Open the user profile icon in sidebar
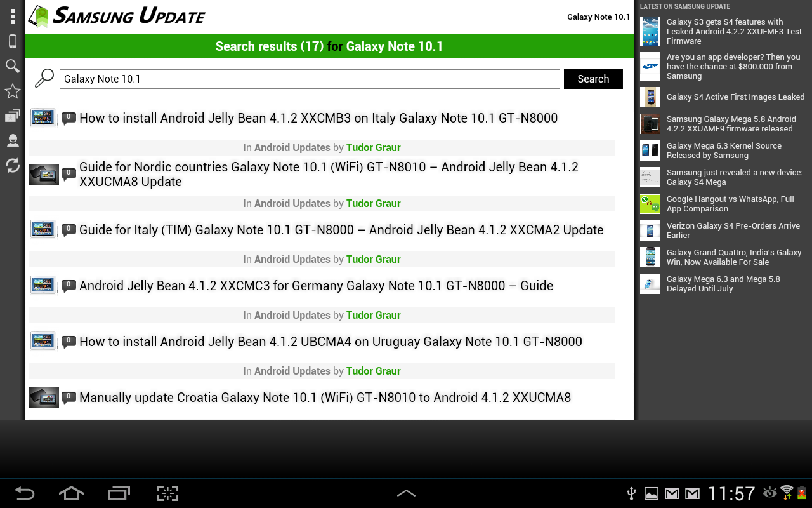The width and height of the screenshot is (812, 508). point(13,140)
